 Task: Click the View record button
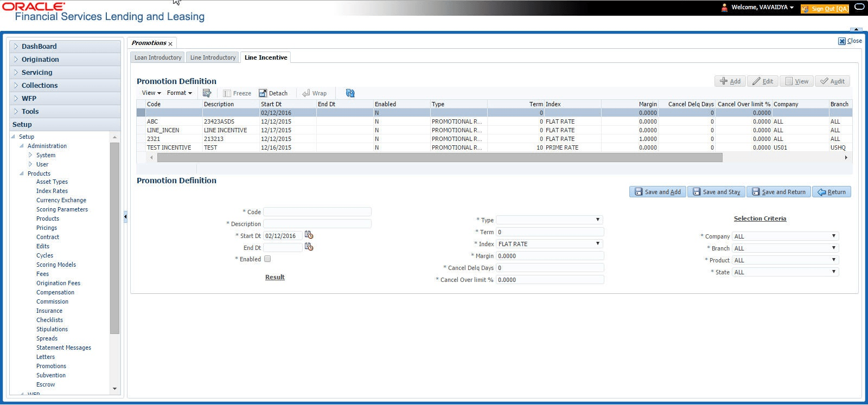797,81
